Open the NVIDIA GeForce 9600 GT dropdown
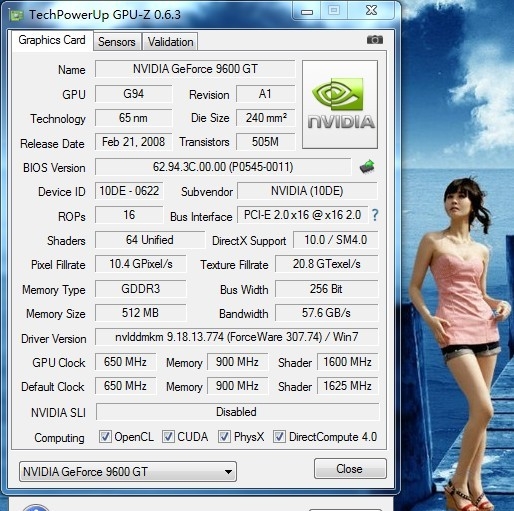Viewport: 514px width, 511px height. click(128, 471)
